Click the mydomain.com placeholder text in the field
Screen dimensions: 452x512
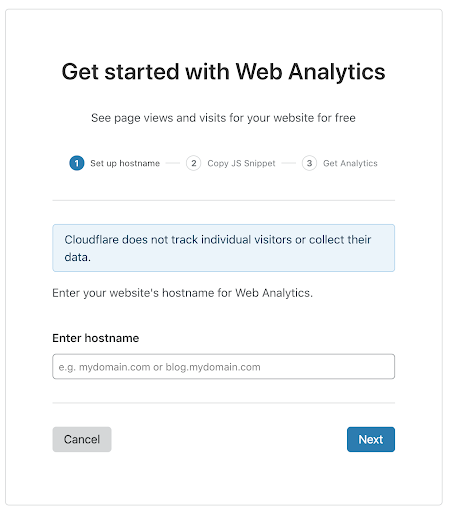click(x=160, y=367)
